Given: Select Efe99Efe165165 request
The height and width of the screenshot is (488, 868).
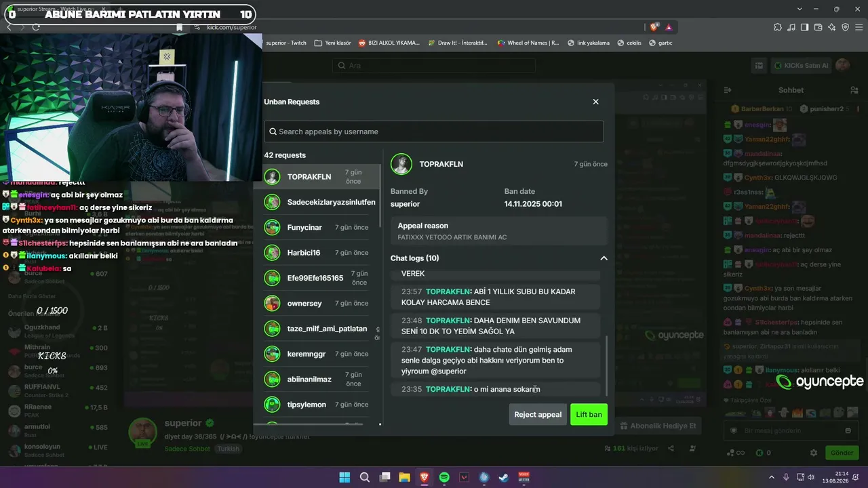Looking at the screenshot, I should click(x=322, y=278).
